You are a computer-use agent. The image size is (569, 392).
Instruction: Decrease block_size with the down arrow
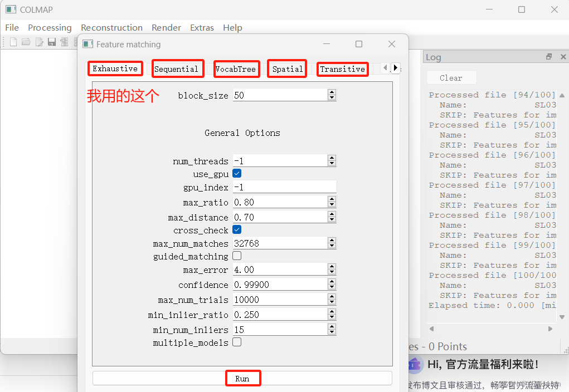pyautogui.click(x=332, y=97)
